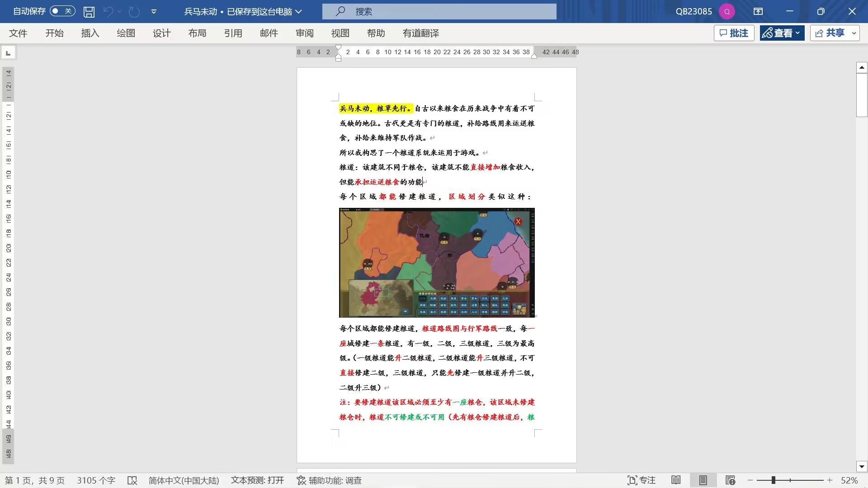Open the 文件 menu

pyautogui.click(x=18, y=33)
